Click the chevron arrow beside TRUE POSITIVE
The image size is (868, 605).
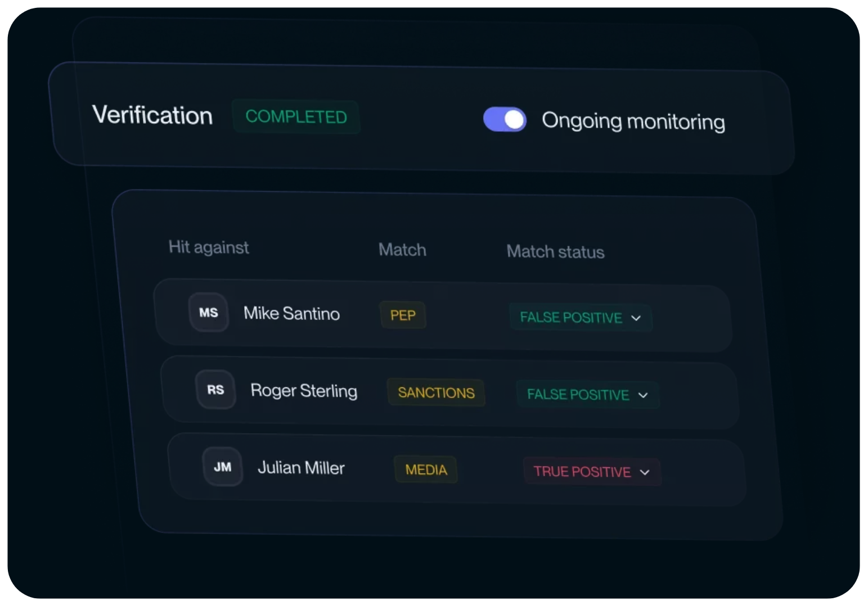[x=645, y=472]
